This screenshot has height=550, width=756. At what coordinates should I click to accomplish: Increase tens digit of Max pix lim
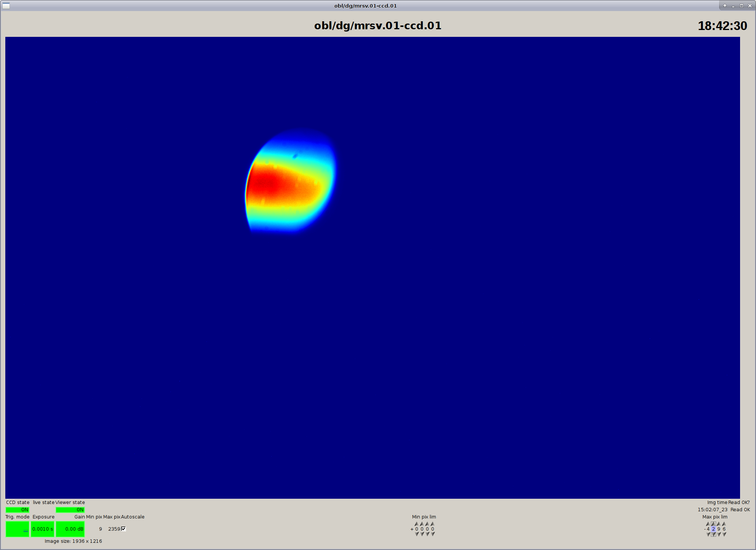(x=719, y=524)
